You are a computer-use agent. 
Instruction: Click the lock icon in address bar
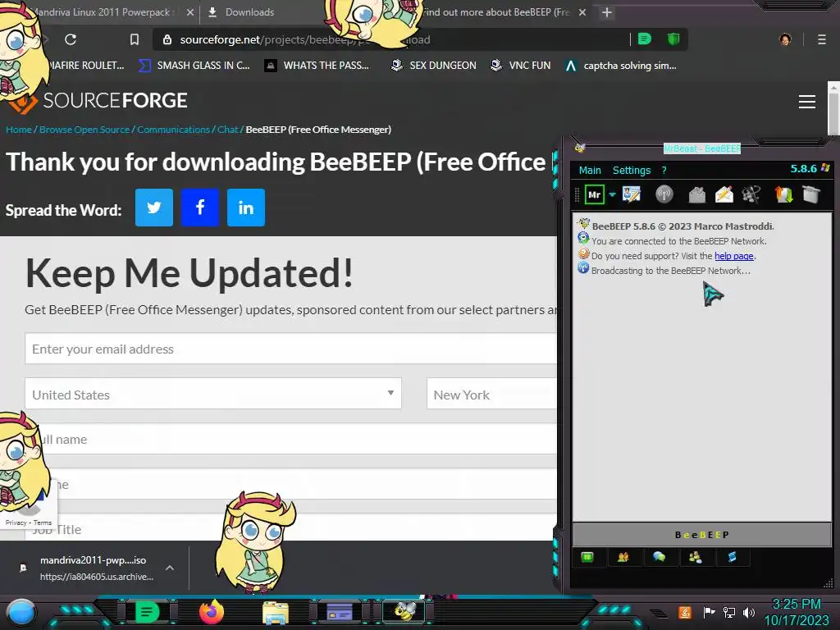point(167,39)
